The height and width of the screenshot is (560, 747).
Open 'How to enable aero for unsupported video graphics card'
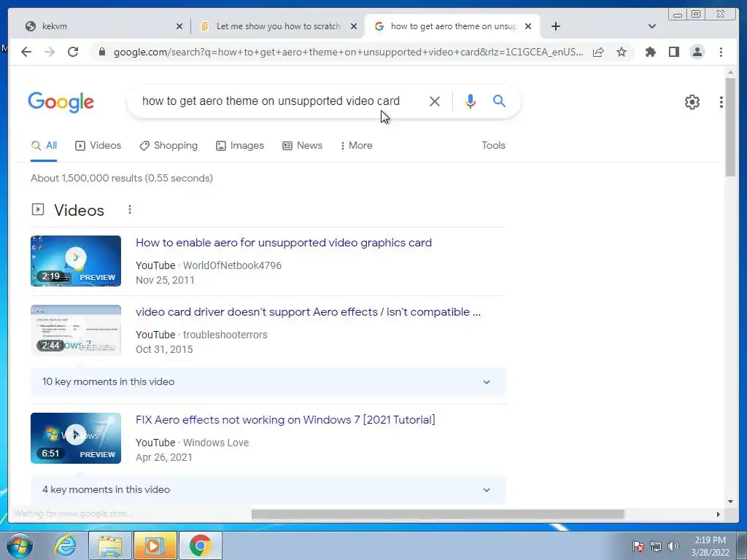(284, 242)
